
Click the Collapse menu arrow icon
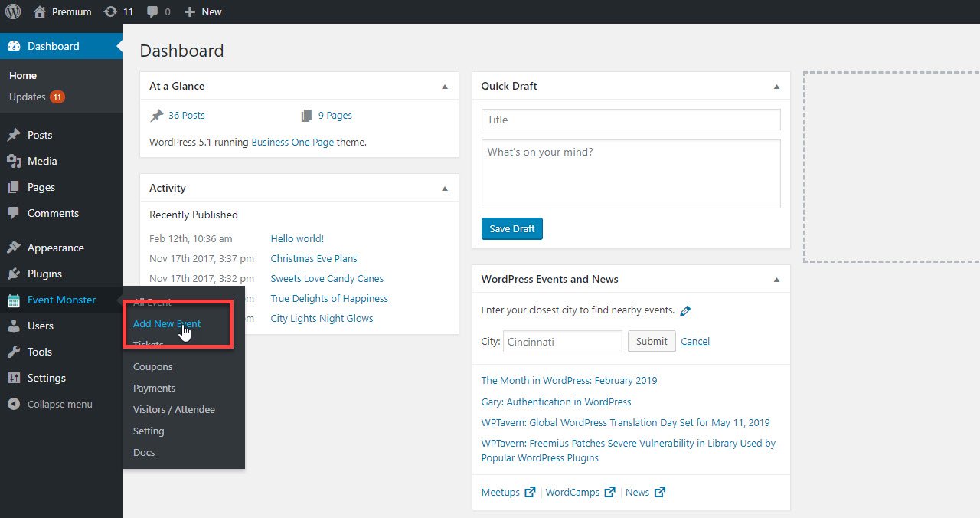click(14, 404)
